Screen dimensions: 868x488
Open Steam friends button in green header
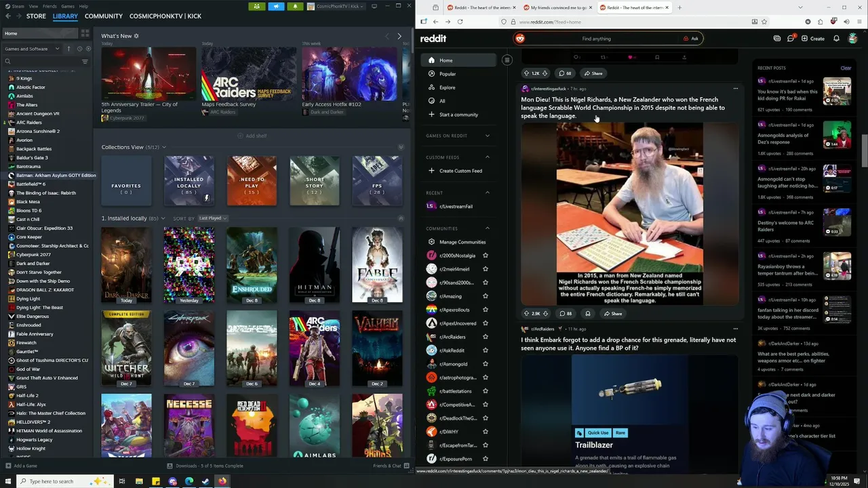point(257,6)
